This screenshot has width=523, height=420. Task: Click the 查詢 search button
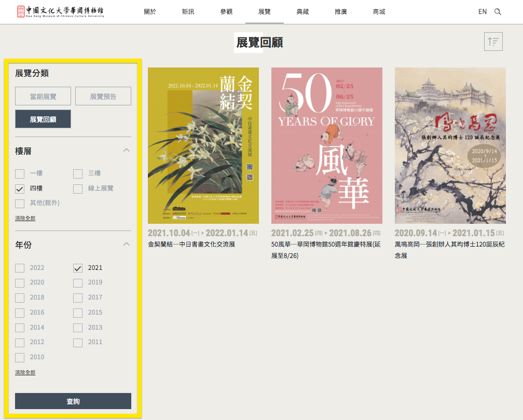(x=73, y=401)
